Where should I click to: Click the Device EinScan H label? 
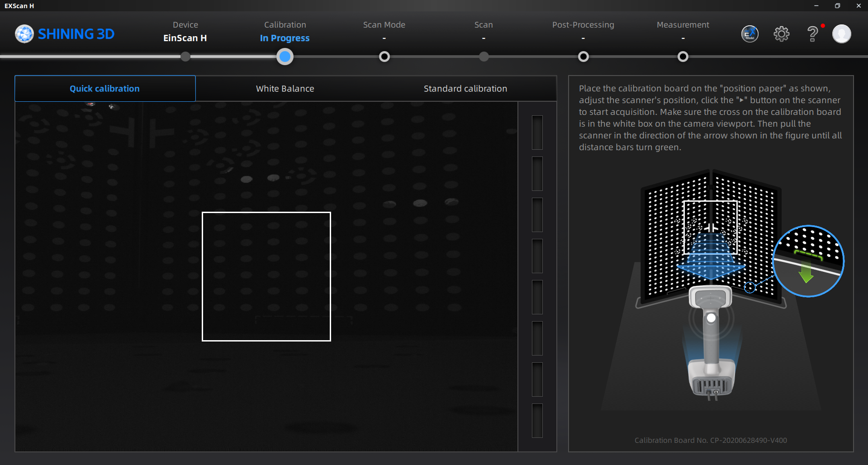tap(185, 32)
